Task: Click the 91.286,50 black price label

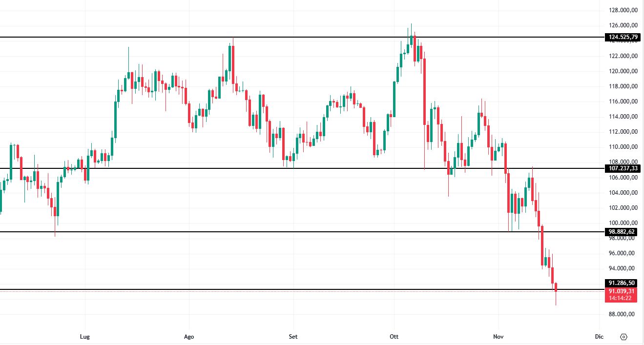Action: click(x=621, y=283)
